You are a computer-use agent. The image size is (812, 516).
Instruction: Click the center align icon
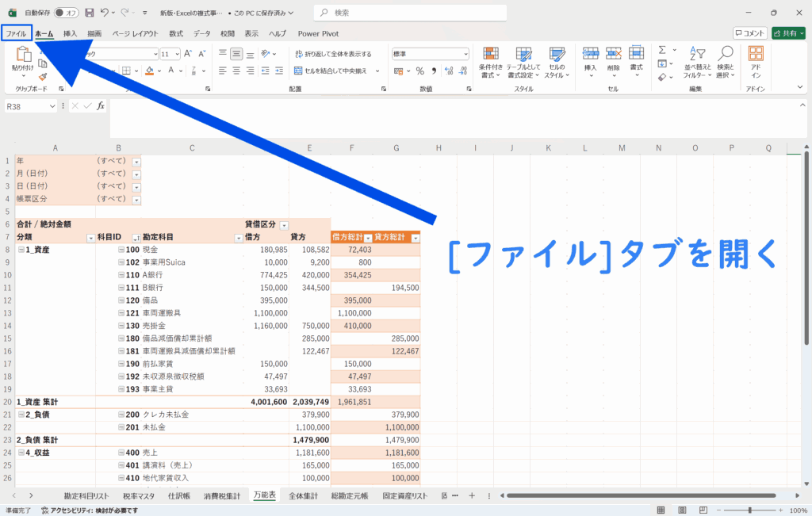236,71
